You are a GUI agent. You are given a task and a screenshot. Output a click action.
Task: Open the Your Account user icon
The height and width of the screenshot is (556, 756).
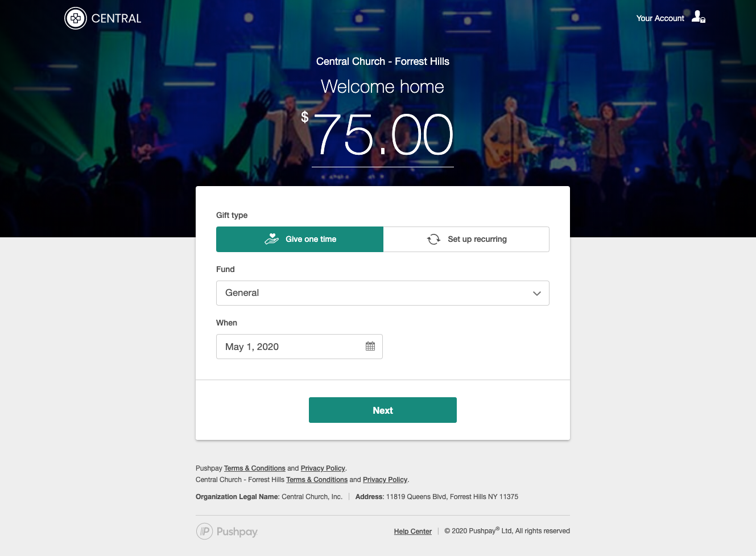[x=699, y=17]
